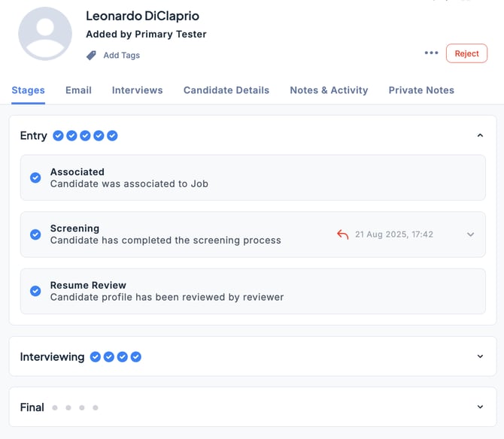The height and width of the screenshot is (439, 504).
Task: Click the Reject button
Action: point(466,53)
